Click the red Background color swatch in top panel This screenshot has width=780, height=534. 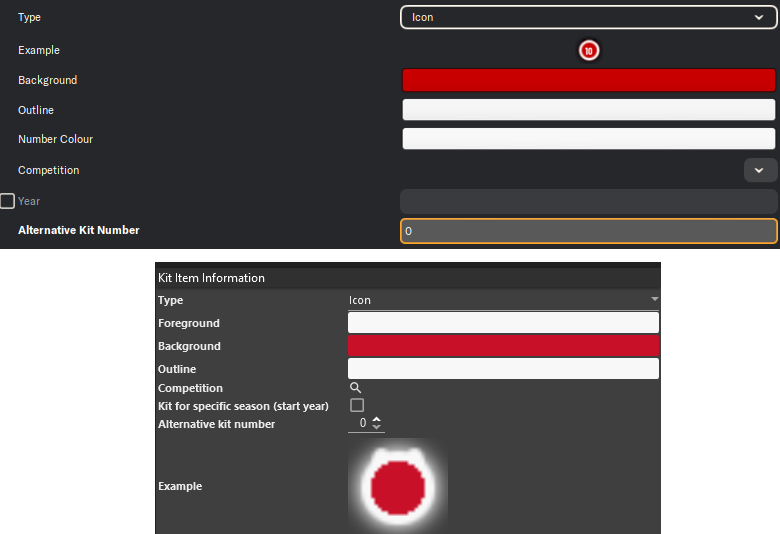point(588,80)
